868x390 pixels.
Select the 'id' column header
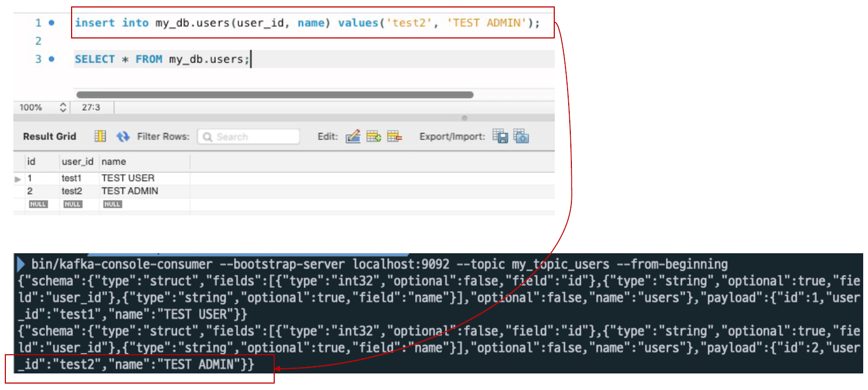coord(32,161)
